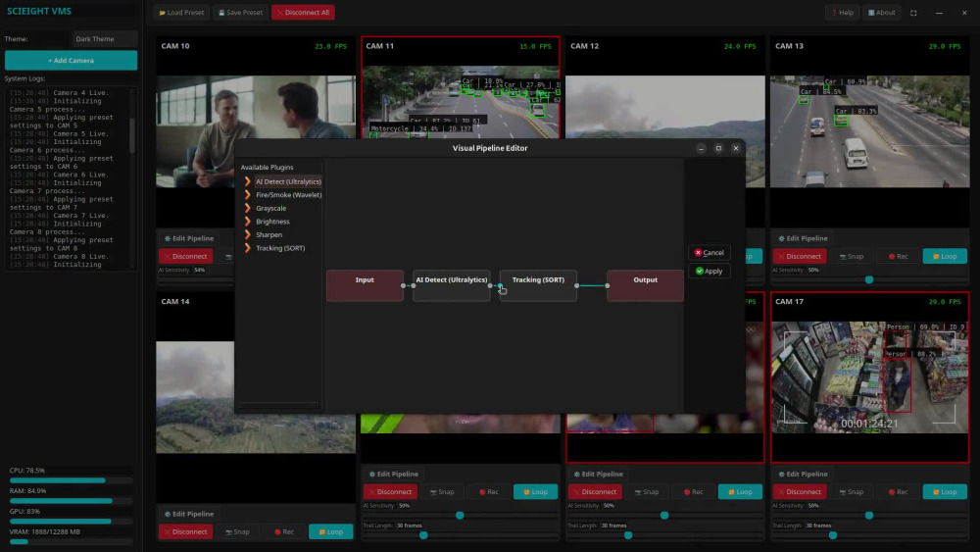Select the Grayscale plugin entry
Screen dimensions: 980x552
point(270,208)
